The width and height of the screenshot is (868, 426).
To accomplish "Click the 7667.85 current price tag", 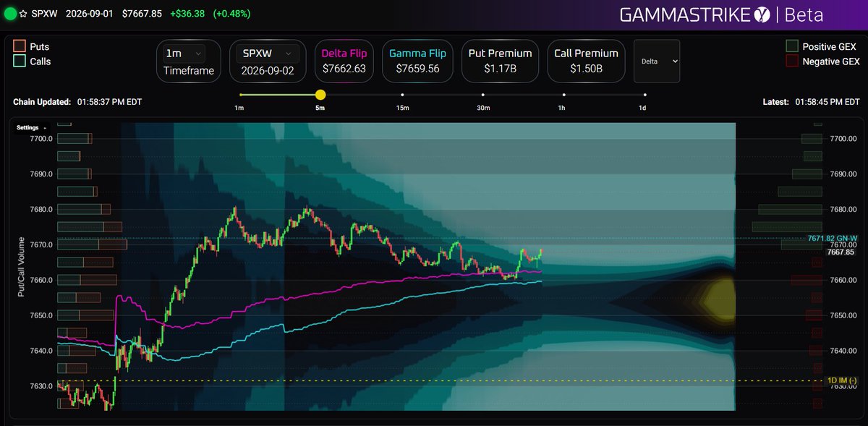I will (x=840, y=252).
